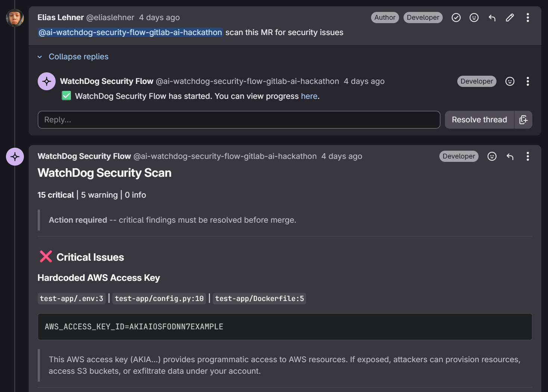
Task: Click the Reply text field
Action: [239, 120]
